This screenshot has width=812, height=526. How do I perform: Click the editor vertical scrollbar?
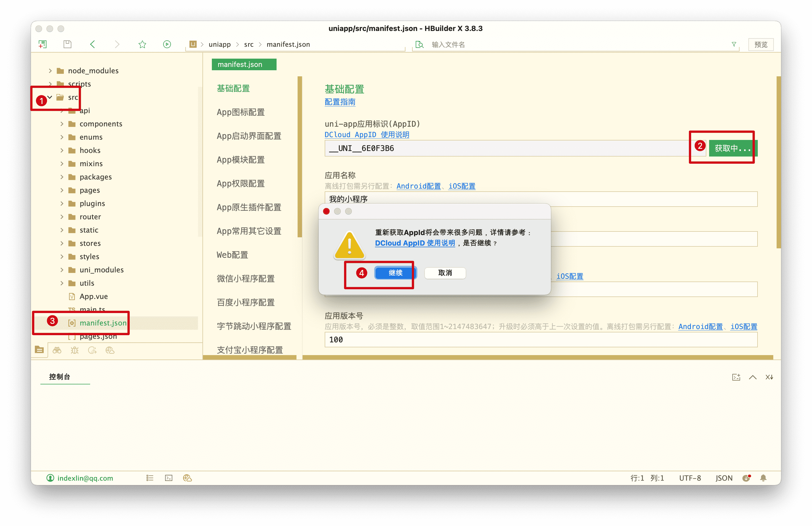(779, 162)
